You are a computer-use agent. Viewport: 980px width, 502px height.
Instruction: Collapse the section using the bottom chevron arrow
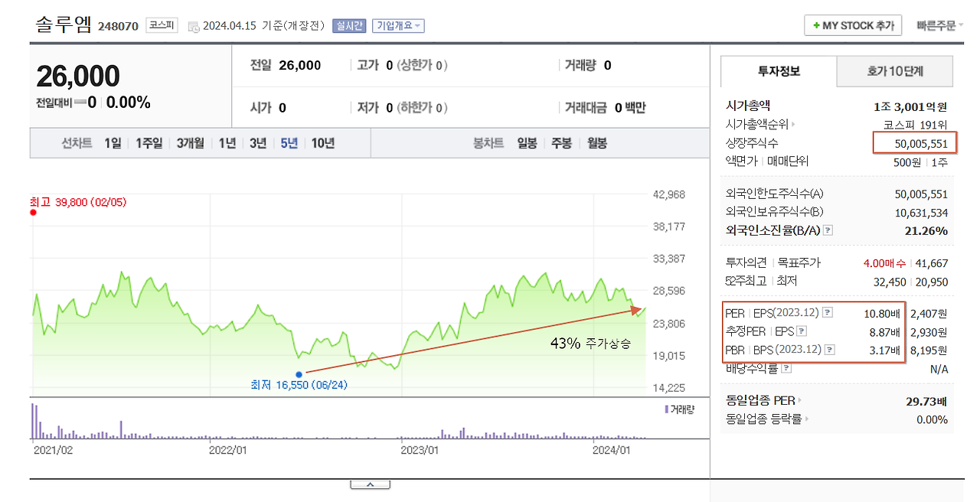[371, 483]
